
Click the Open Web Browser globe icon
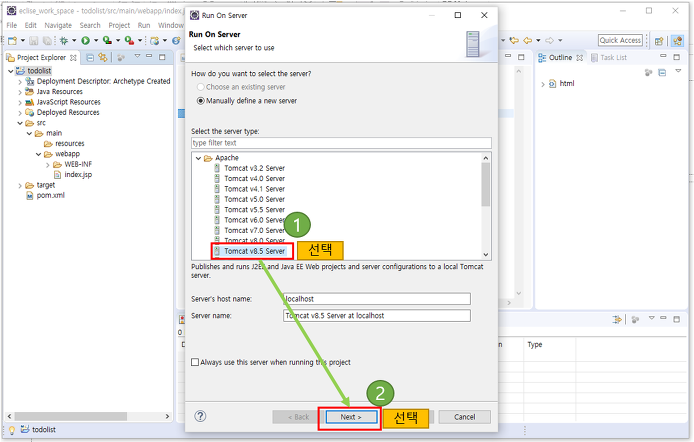(x=176, y=41)
